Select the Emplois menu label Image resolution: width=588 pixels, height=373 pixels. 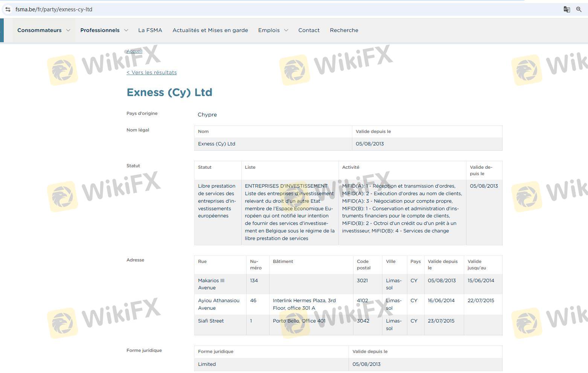[x=269, y=30]
